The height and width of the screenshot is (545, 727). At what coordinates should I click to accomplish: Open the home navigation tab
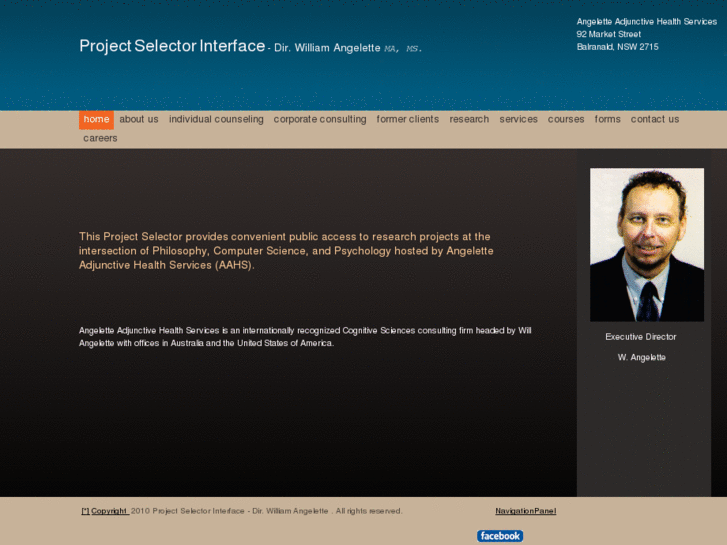click(x=96, y=120)
